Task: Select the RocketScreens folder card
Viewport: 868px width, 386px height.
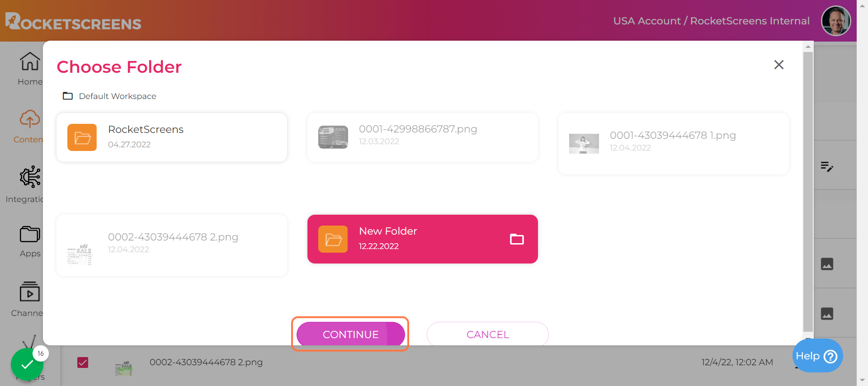Action: point(172,137)
